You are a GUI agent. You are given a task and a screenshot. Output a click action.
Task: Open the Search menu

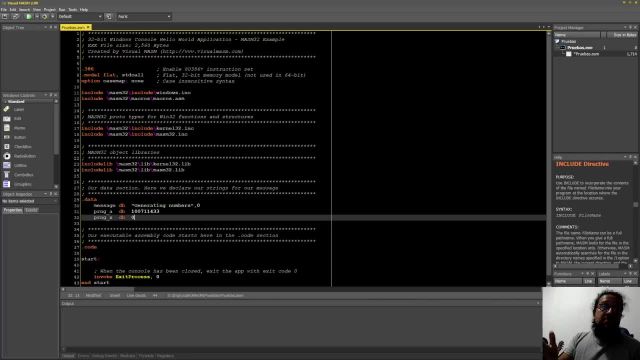[x=24, y=9]
